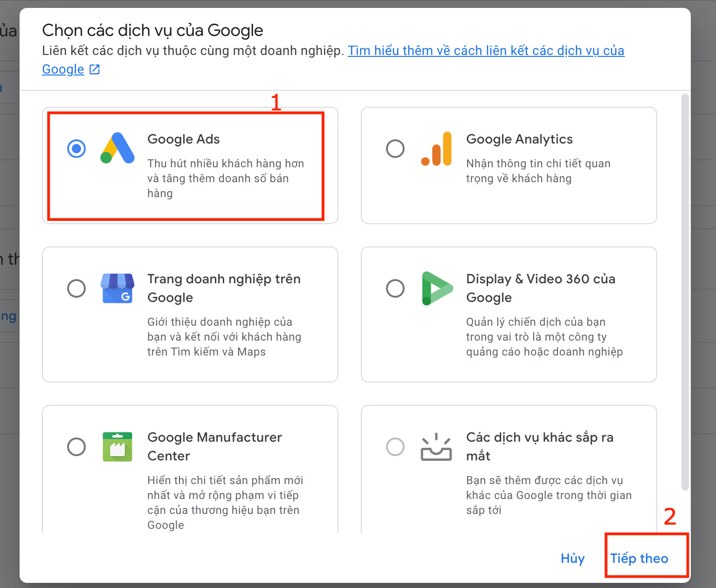Image resolution: width=716 pixels, height=588 pixels.
Task: Click the Google Ads title text
Action: point(184,139)
